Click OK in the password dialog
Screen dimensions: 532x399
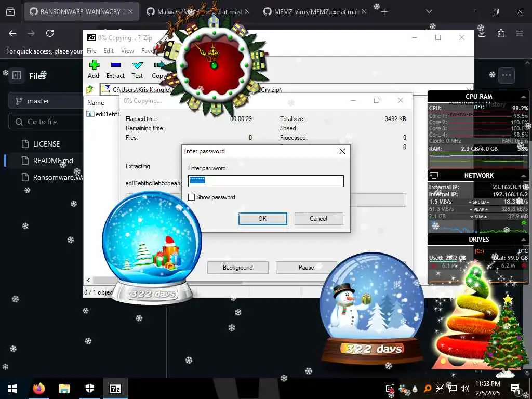coord(262,219)
